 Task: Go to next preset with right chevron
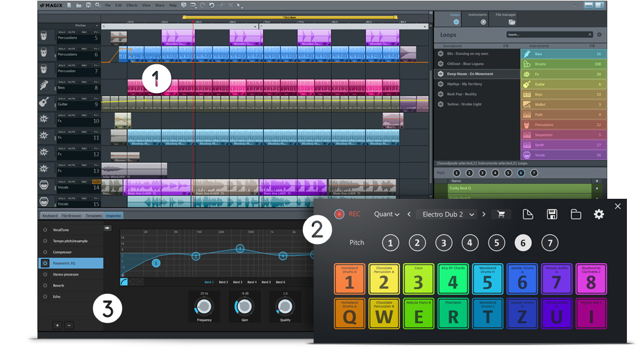tap(484, 214)
